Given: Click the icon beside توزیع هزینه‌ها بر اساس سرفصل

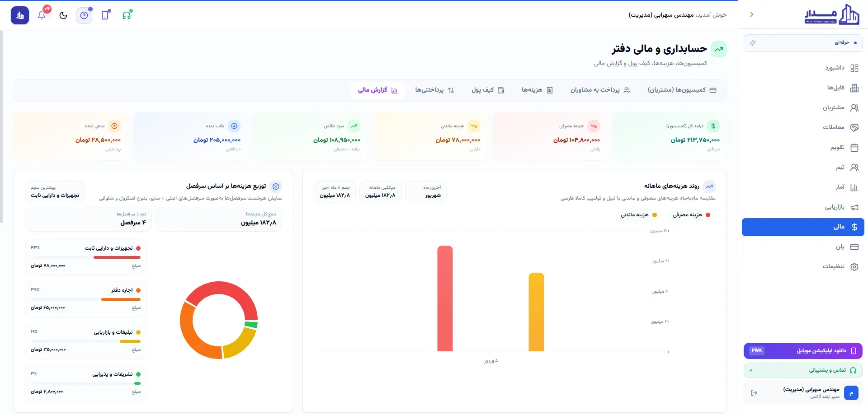Looking at the screenshot, I should click(276, 187).
